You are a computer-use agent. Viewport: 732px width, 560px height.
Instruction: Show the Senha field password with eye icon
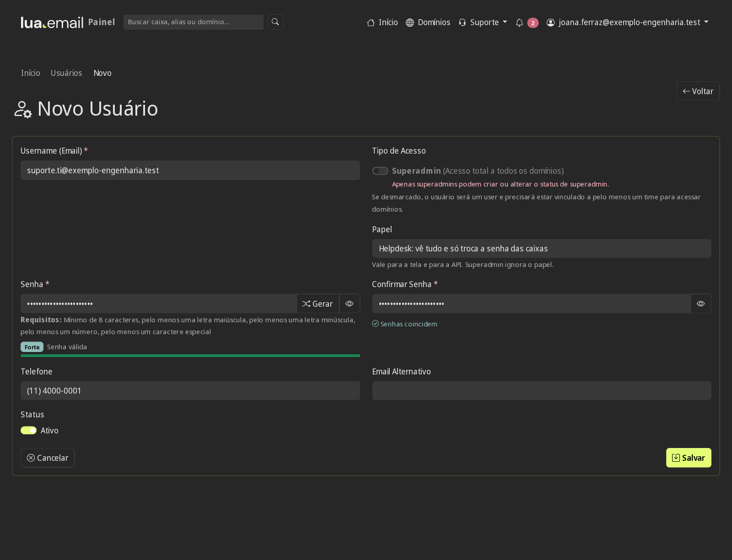(350, 304)
